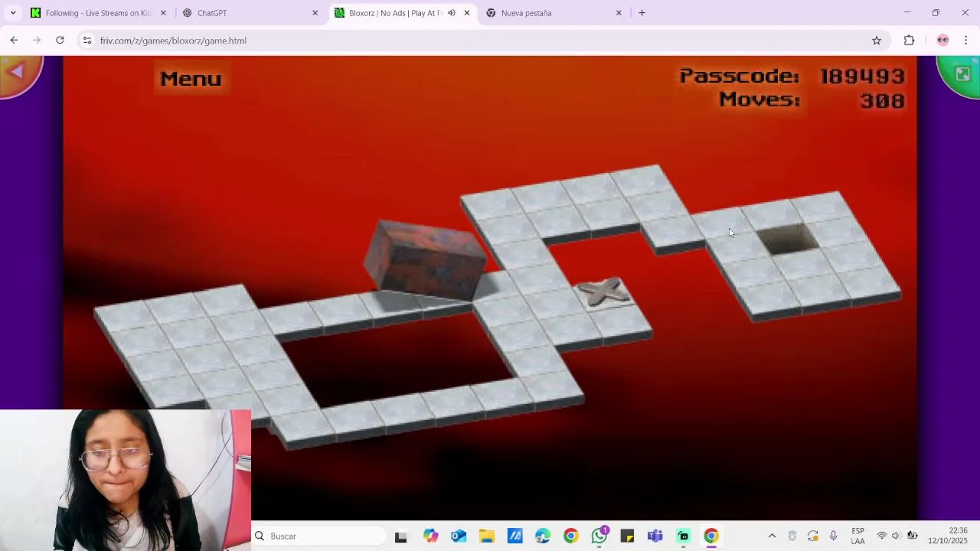Mute the Bloxorz tab audio
Image resolution: width=980 pixels, height=551 pixels.
(452, 13)
